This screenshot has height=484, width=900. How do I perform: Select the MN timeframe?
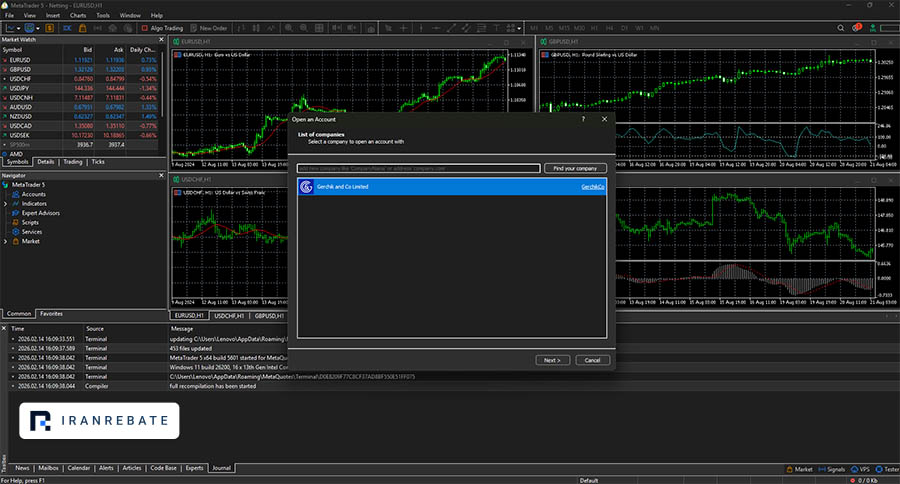pyautogui.click(x=654, y=28)
